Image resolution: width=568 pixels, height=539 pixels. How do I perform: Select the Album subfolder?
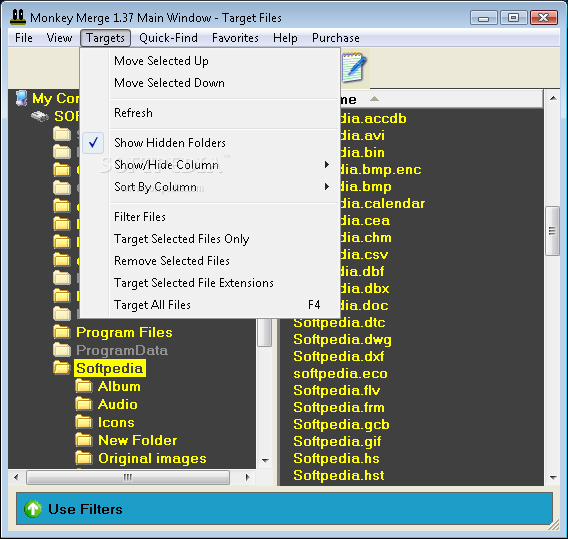(x=119, y=386)
